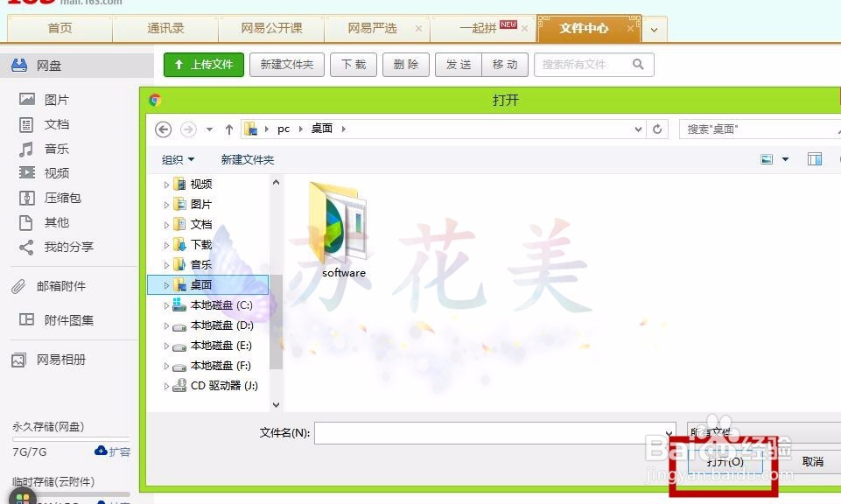841x504 pixels.
Task: Click the 永久存储 storage usage bar
Action: click(x=71, y=439)
